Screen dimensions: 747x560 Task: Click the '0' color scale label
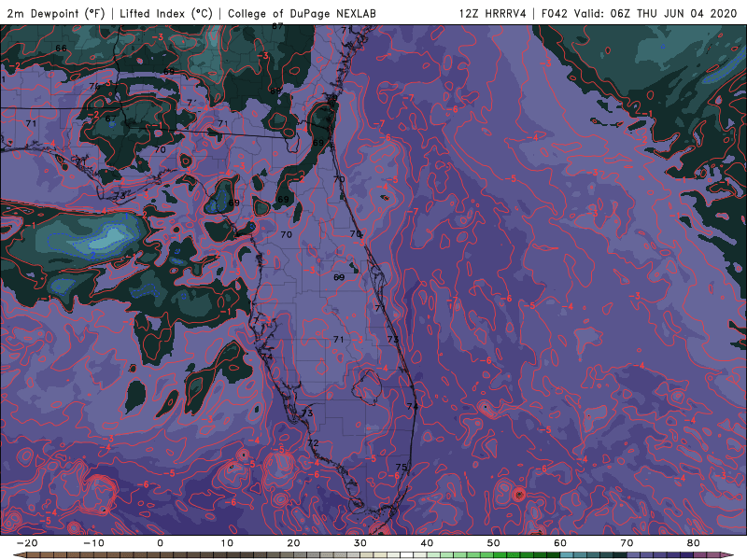point(160,543)
